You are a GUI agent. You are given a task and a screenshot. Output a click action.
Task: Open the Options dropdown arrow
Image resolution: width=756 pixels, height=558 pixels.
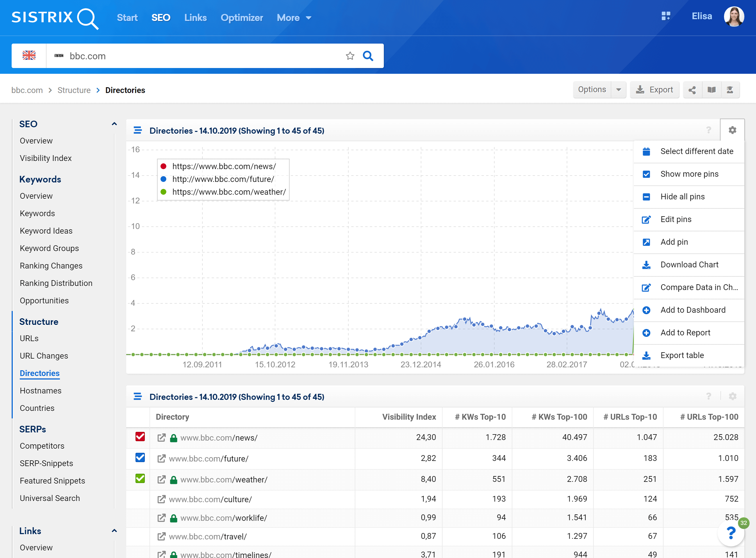(x=618, y=90)
